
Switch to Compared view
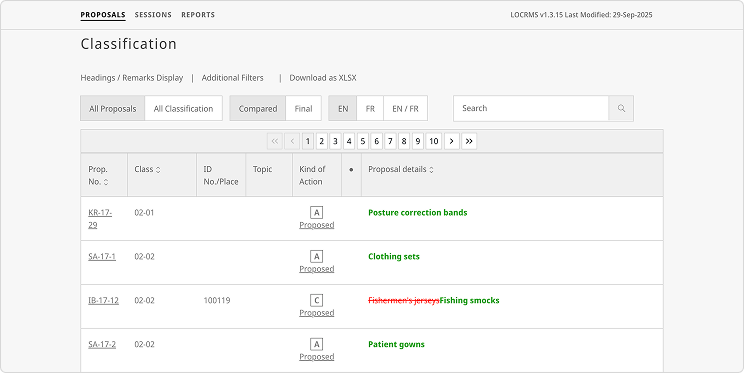click(258, 108)
